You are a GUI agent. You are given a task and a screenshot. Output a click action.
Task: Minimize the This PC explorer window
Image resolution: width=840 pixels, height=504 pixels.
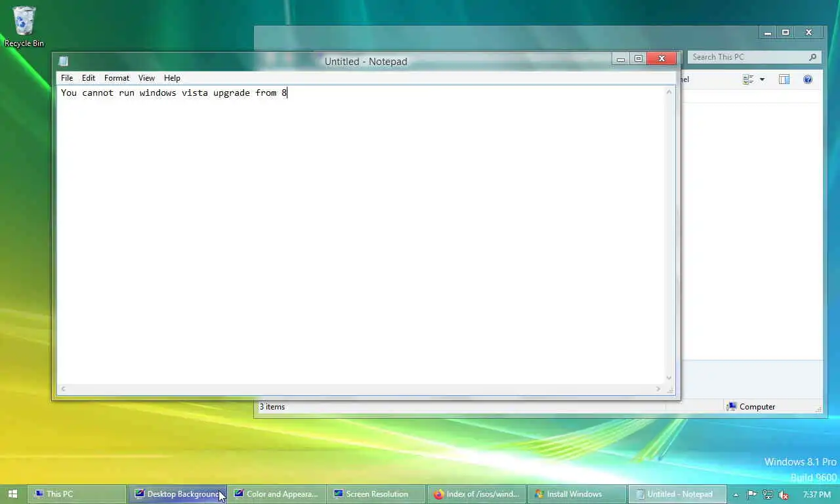pyautogui.click(x=767, y=32)
